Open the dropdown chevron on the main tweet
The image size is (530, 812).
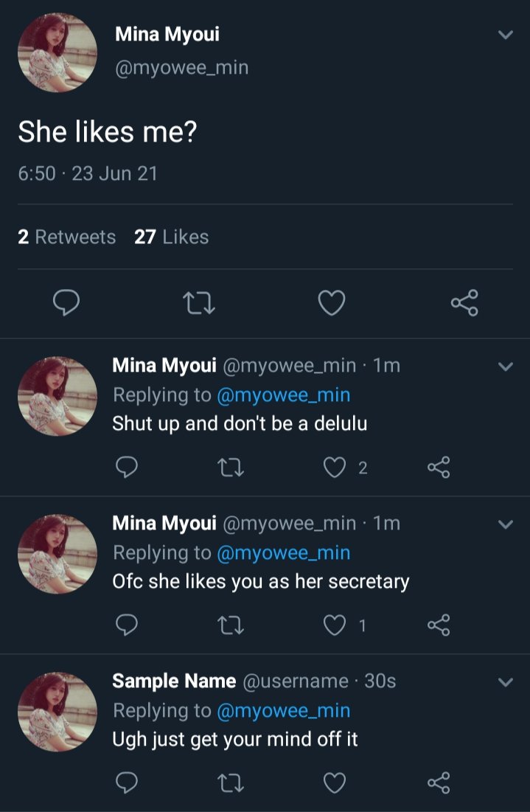click(505, 35)
